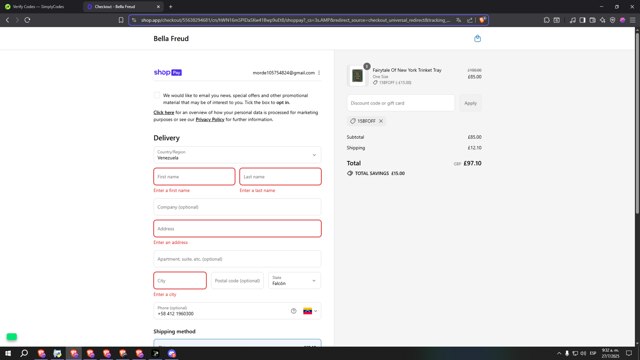Open the Windows Start menu

coord(8,353)
